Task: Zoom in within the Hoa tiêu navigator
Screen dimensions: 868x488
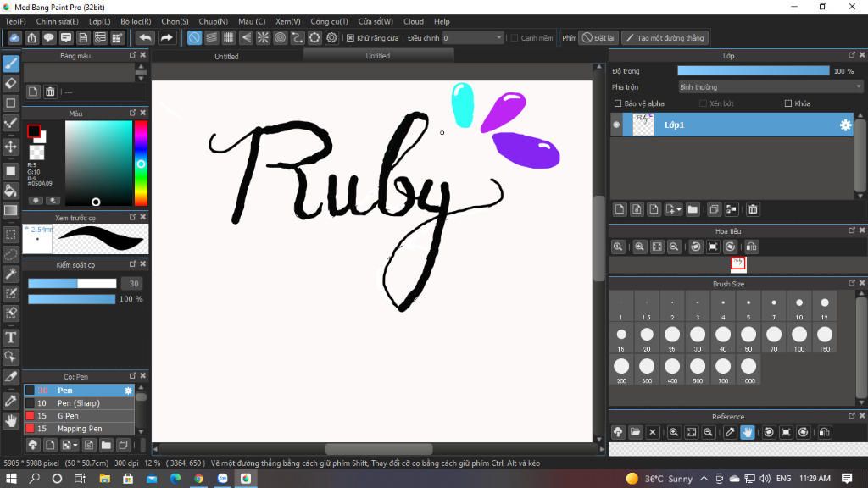Action: [639, 247]
